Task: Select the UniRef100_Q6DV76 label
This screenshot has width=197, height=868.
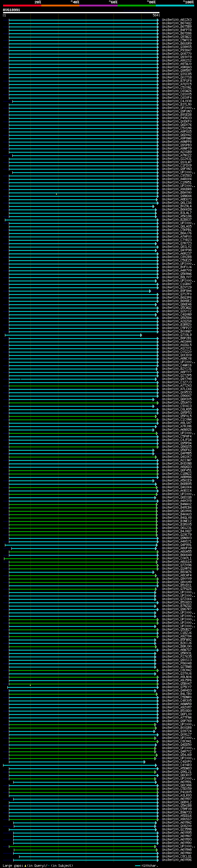Action: [x=176, y=125]
